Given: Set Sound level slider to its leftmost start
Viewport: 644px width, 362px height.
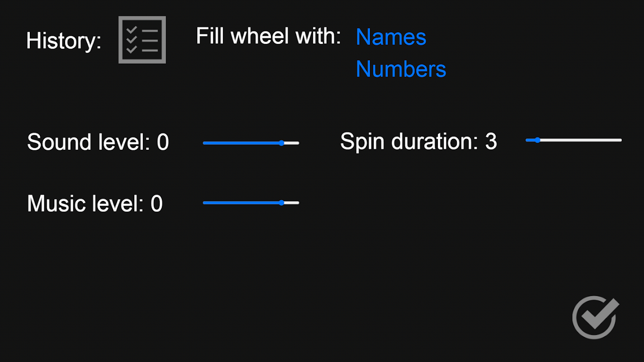Looking at the screenshot, I should coord(204,143).
